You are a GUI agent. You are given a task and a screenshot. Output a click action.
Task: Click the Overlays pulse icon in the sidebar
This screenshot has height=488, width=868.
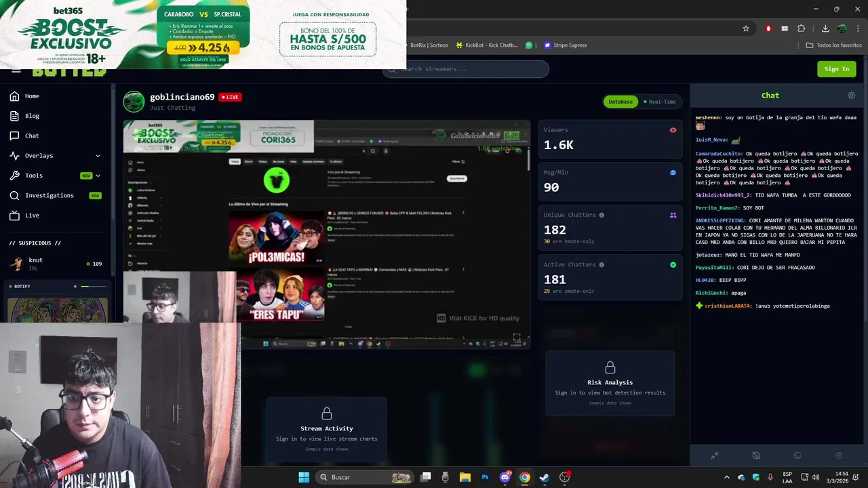pyautogui.click(x=14, y=156)
